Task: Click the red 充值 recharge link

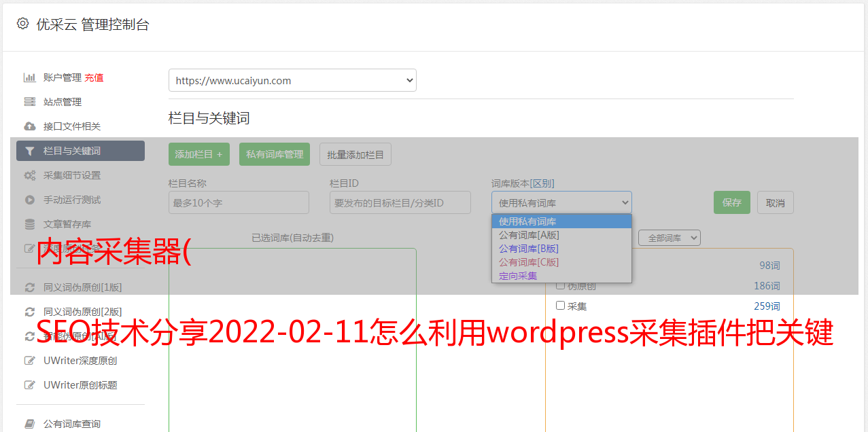Action: point(94,77)
